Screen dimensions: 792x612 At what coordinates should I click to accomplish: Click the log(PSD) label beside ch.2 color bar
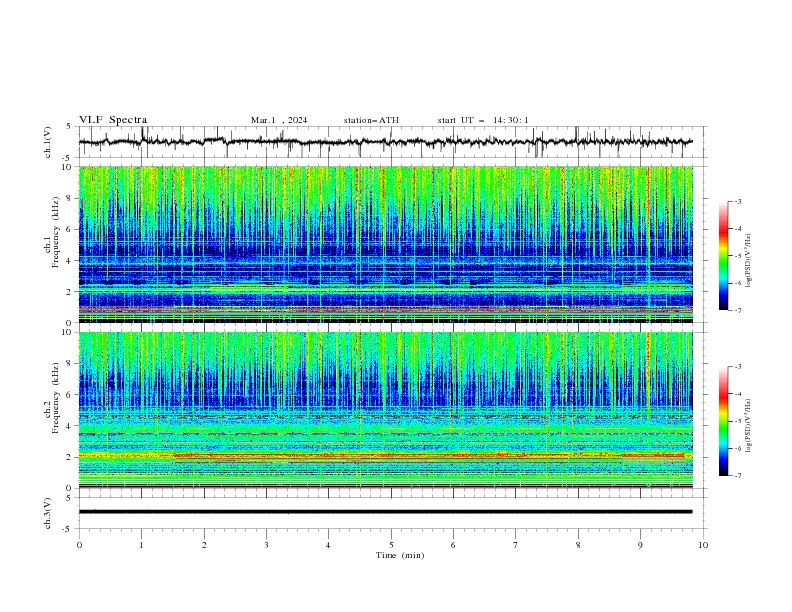coord(749,426)
